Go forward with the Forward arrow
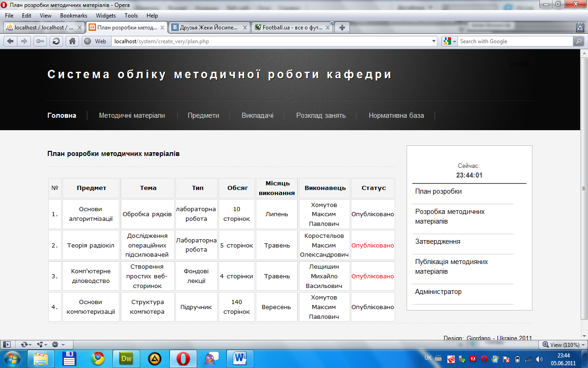588x368 pixels. [24, 41]
